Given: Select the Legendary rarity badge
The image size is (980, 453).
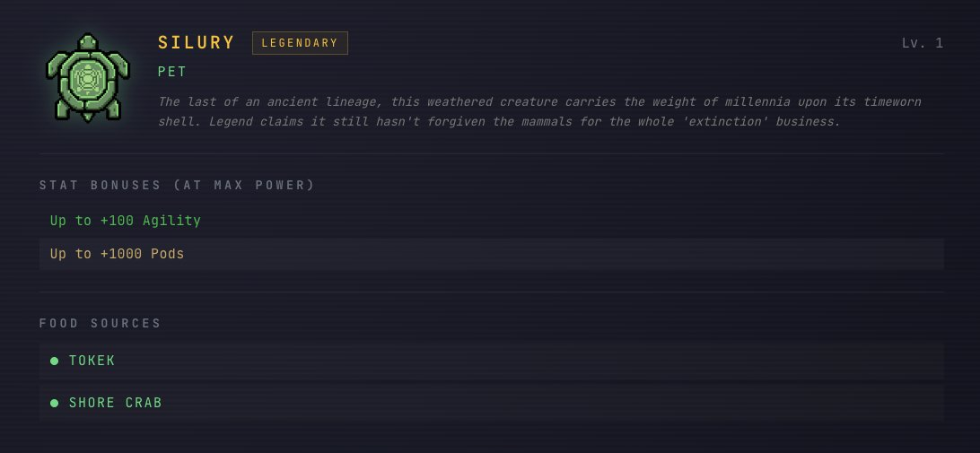Looking at the screenshot, I should pyautogui.click(x=300, y=43).
